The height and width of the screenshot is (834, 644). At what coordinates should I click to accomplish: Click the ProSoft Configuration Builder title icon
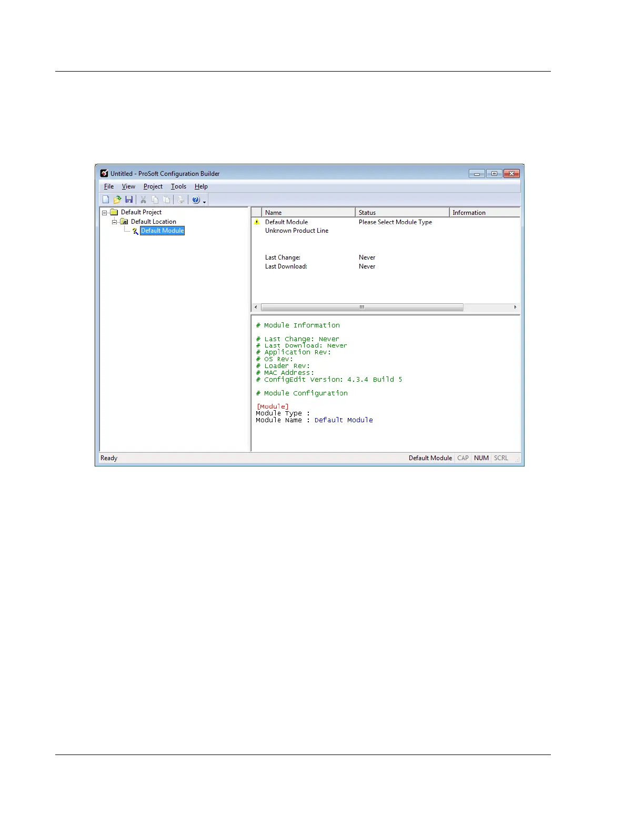(104, 173)
